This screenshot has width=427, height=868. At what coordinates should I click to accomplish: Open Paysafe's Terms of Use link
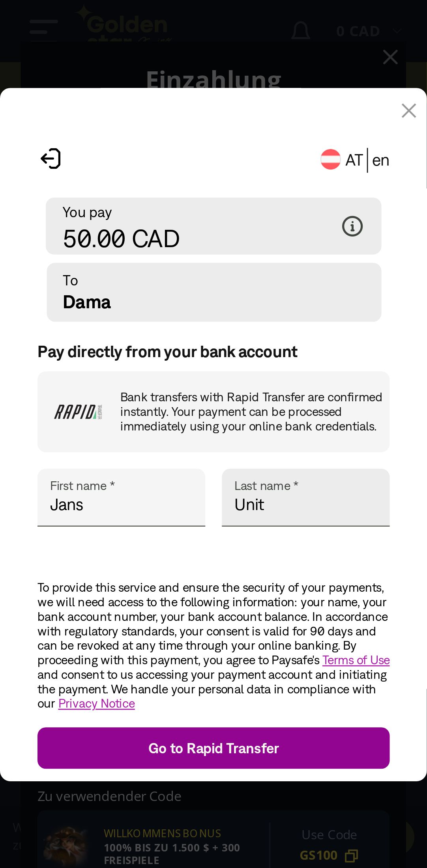(x=356, y=660)
